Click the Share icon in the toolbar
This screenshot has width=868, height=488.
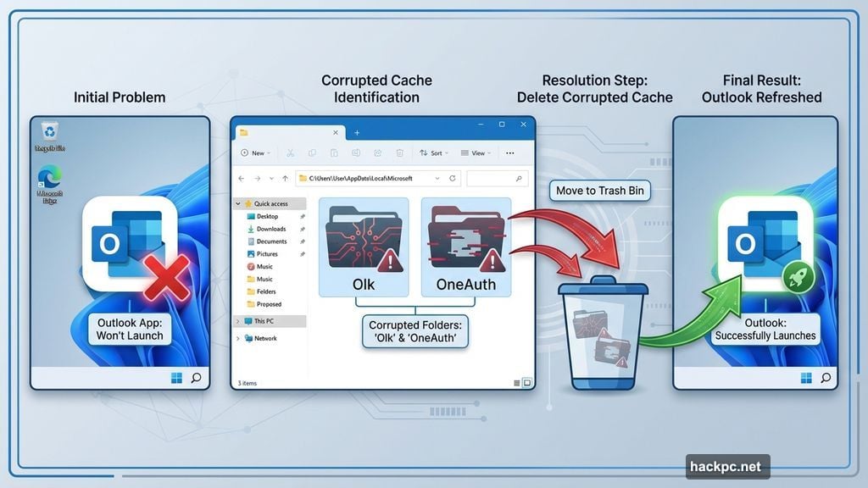(377, 153)
